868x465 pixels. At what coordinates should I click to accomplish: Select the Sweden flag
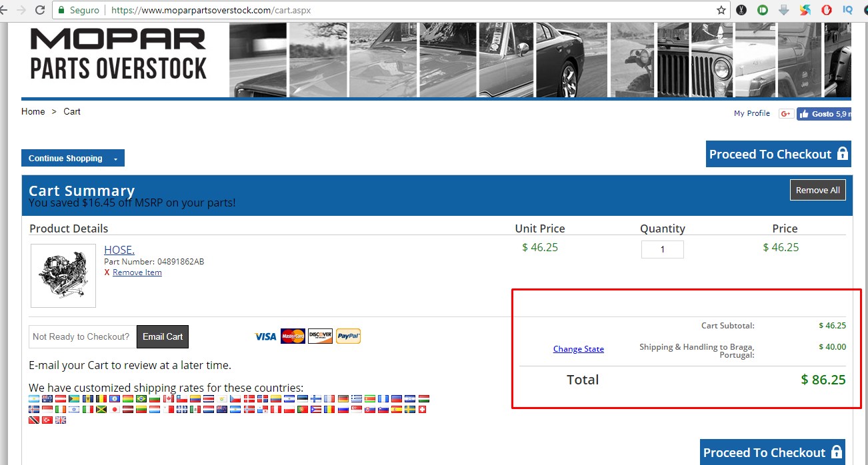point(410,409)
